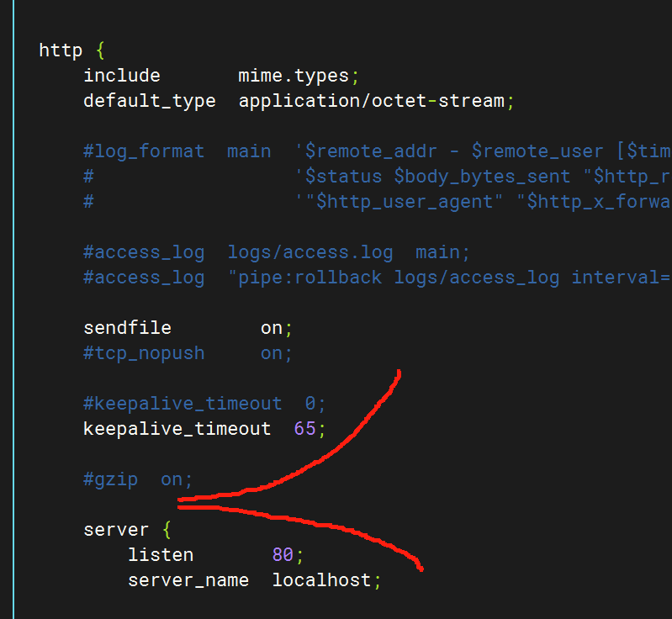The height and width of the screenshot is (619, 672).
Task: Click the keepalive value '65'
Action: [304, 429]
